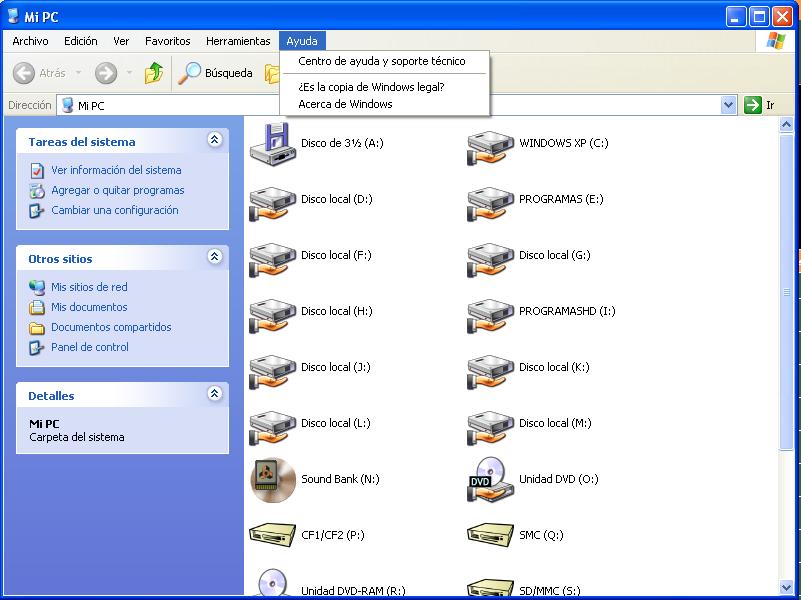Select the CF1/CF2 (P:) card reader icon
This screenshot has width=801, height=600.
273,535
